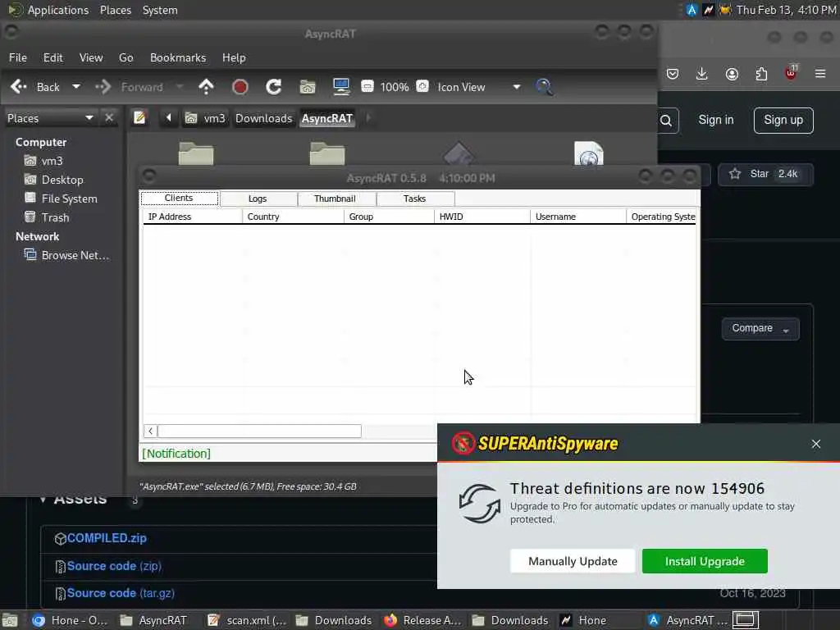This screenshot has width=840, height=630.
Task: Click the Sign in link in browser
Action: 715,120
